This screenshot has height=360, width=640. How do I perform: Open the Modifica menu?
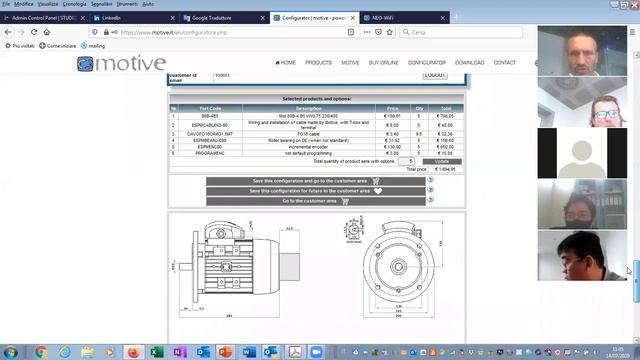[24, 4]
